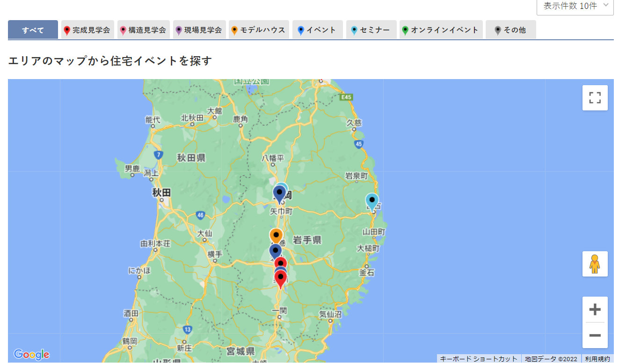This screenshot has height=364, width=619.
Task: Select the すべて tab
Action: tap(33, 30)
